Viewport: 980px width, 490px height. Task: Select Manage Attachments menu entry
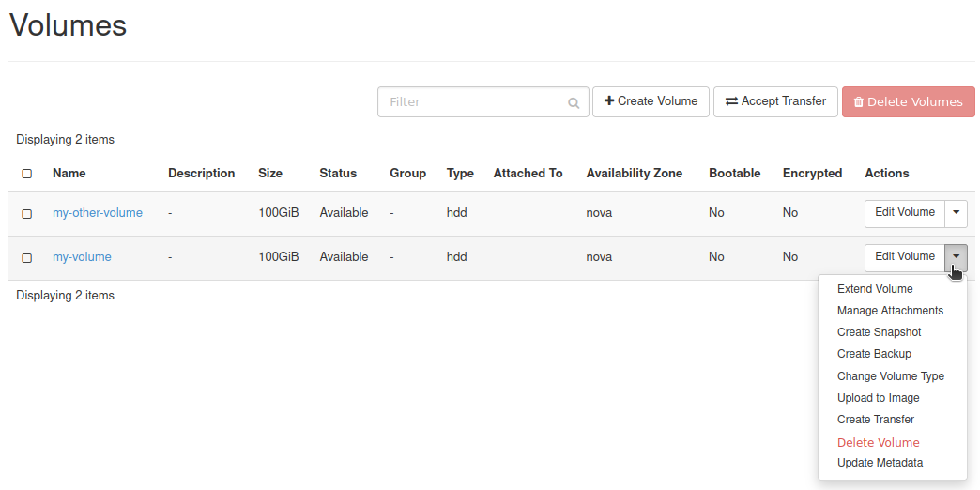pos(890,311)
